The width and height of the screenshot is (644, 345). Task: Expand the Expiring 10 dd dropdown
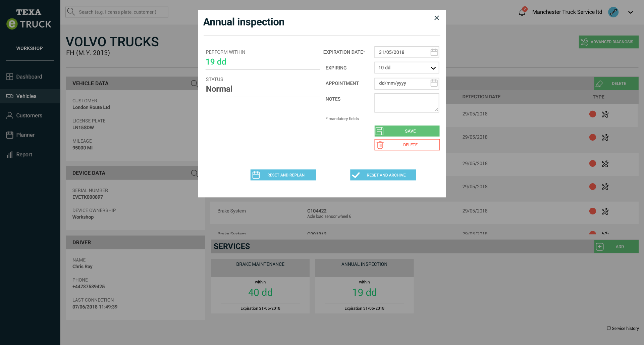407,68
